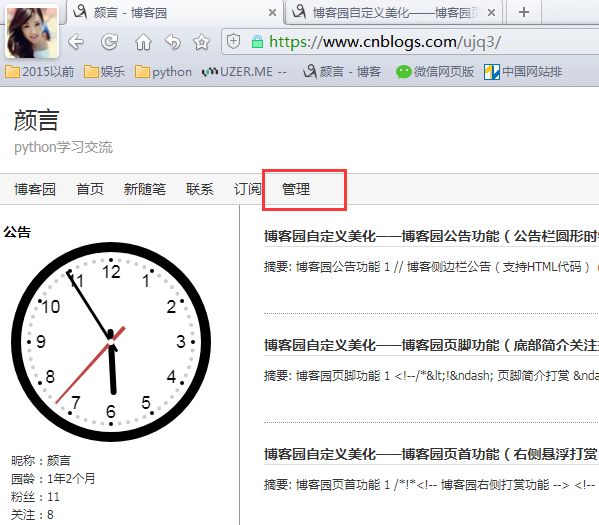The width and height of the screenshot is (599, 525).
Task: Switch to the 博客园自定义美化 tab
Action: pyautogui.click(x=393, y=13)
